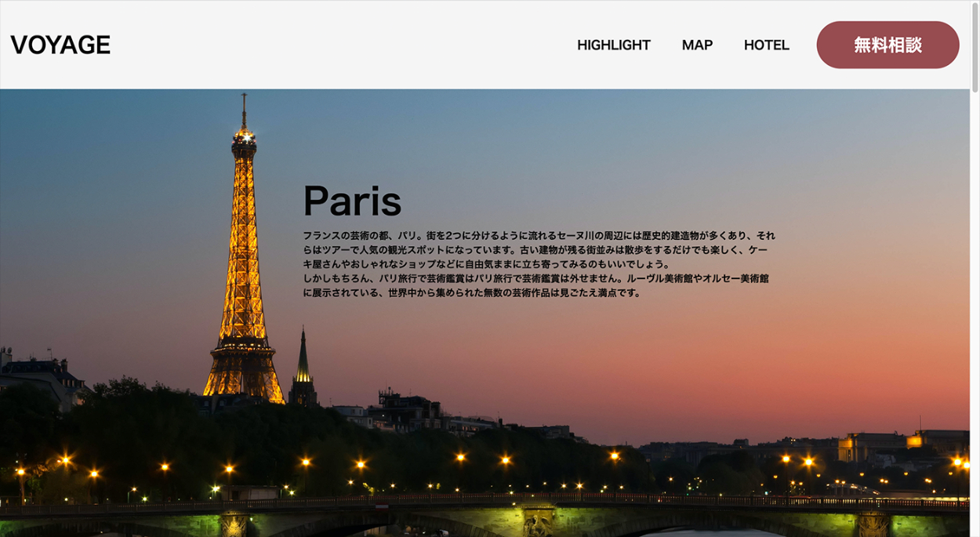The height and width of the screenshot is (537, 980).
Task: Click the paragraph line starting with フランスの芸術の都
Action: 538,235
